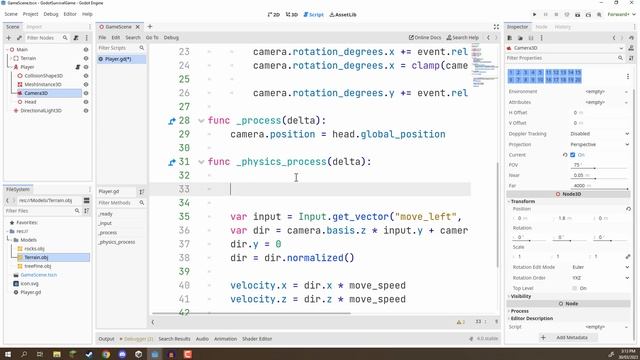Run the project with the play icon
The image size is (640, 360).
pyautogui.click(x=534, y=15)
